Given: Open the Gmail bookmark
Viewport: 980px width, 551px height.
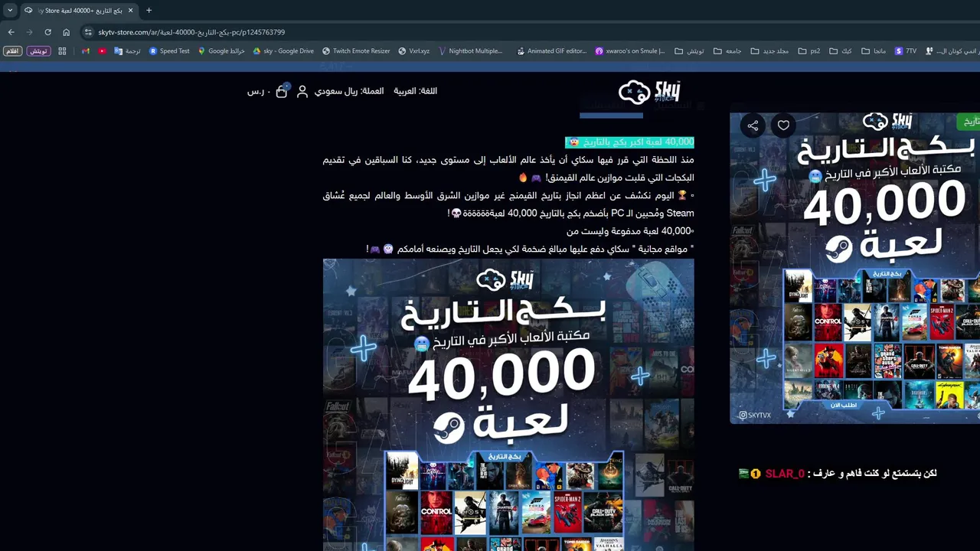Looking at the screenshot, I should pos(86,51).
